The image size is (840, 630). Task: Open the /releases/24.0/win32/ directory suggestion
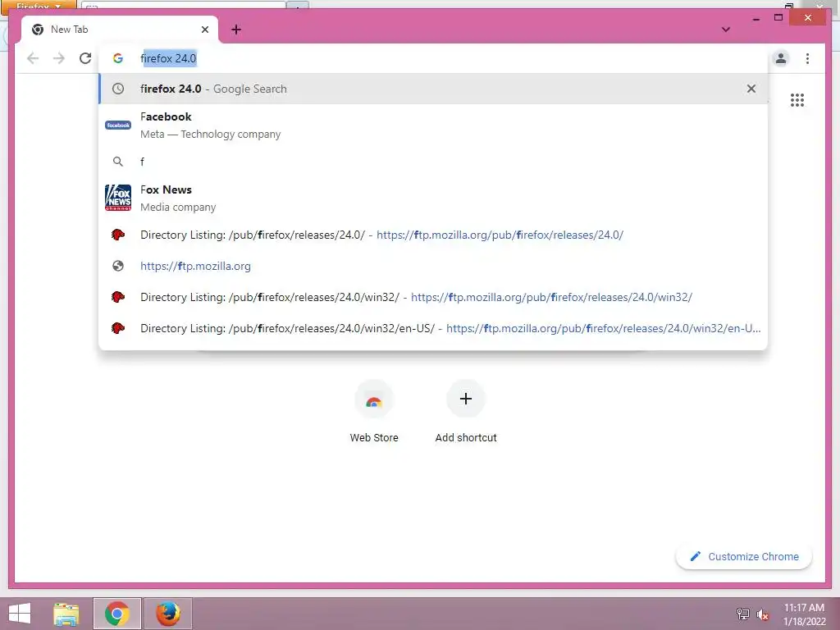[x=433, y=297]
